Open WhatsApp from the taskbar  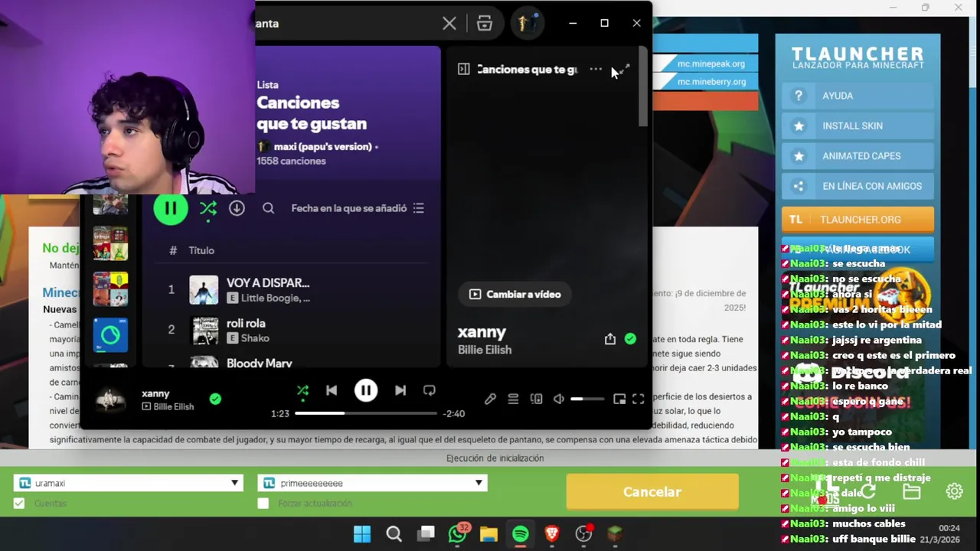click(x=458, y=533)
